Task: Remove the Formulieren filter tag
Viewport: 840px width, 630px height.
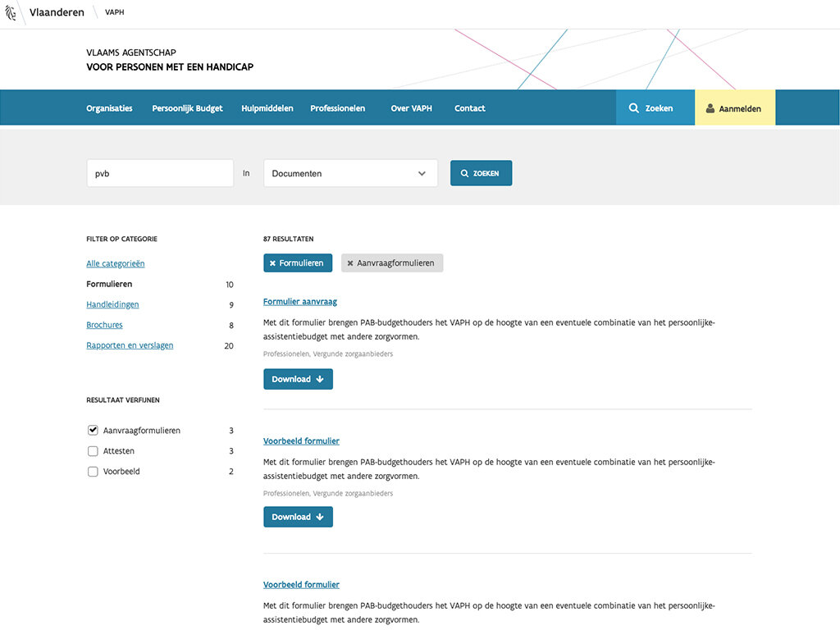Action: [x=272, y=263]
